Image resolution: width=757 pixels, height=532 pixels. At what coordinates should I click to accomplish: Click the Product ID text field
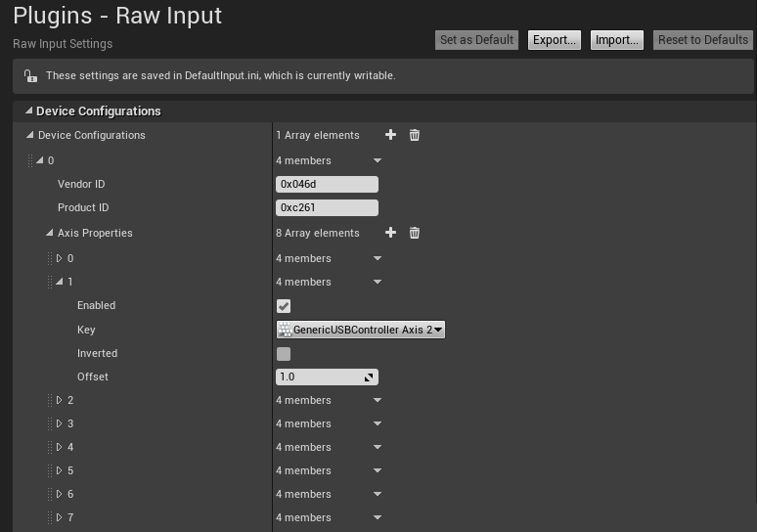tap(327, 207)
